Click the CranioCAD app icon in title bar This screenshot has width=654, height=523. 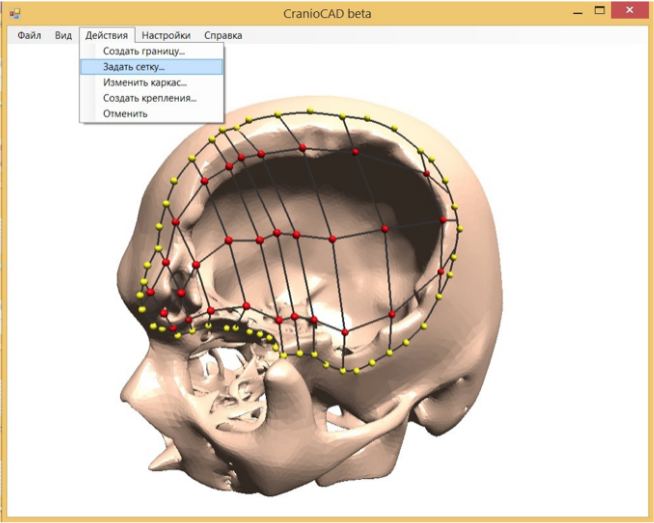pyautogui.click(x=15, y=13)
